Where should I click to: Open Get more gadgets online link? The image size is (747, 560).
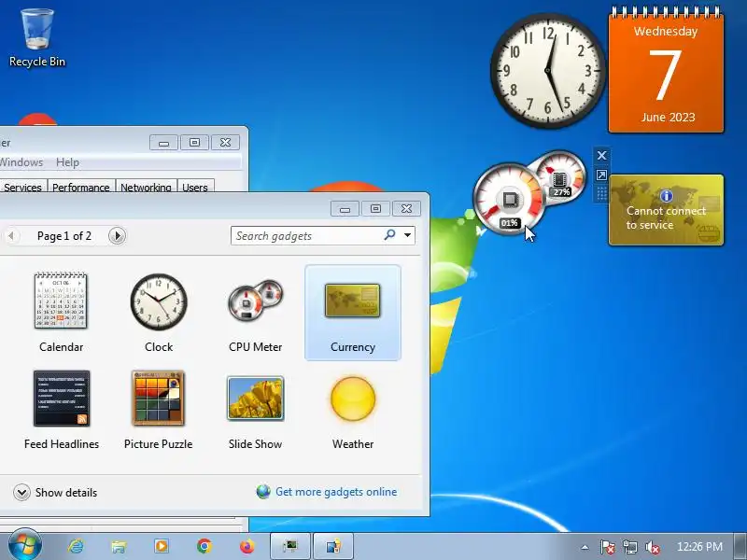click(x=336, y=492)
